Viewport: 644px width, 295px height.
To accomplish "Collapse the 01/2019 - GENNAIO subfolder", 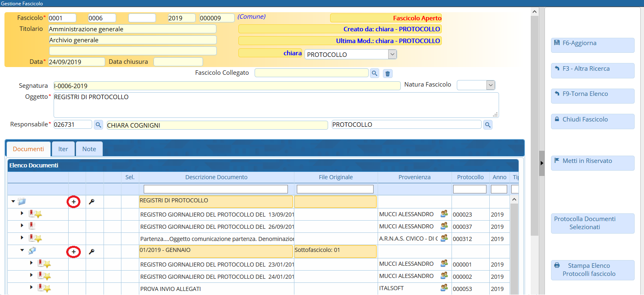I will (22, 250).
